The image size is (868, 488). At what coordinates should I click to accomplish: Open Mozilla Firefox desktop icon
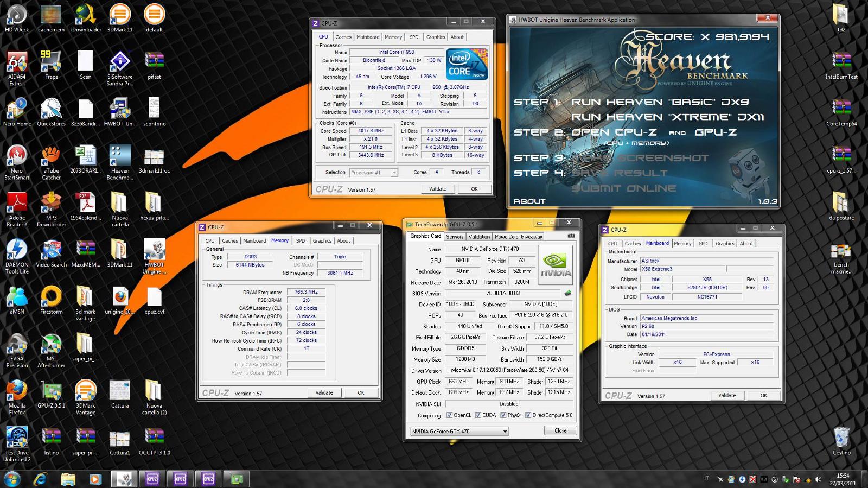coord(17,397)
